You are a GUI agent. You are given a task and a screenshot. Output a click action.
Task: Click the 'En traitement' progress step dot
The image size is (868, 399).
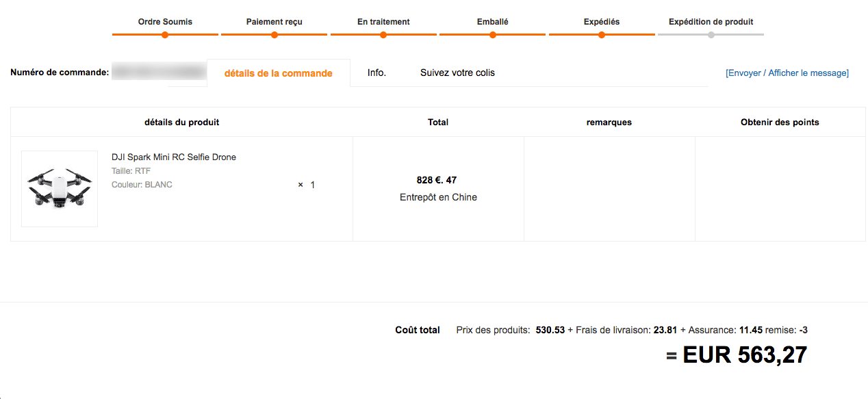click(383, 35)
